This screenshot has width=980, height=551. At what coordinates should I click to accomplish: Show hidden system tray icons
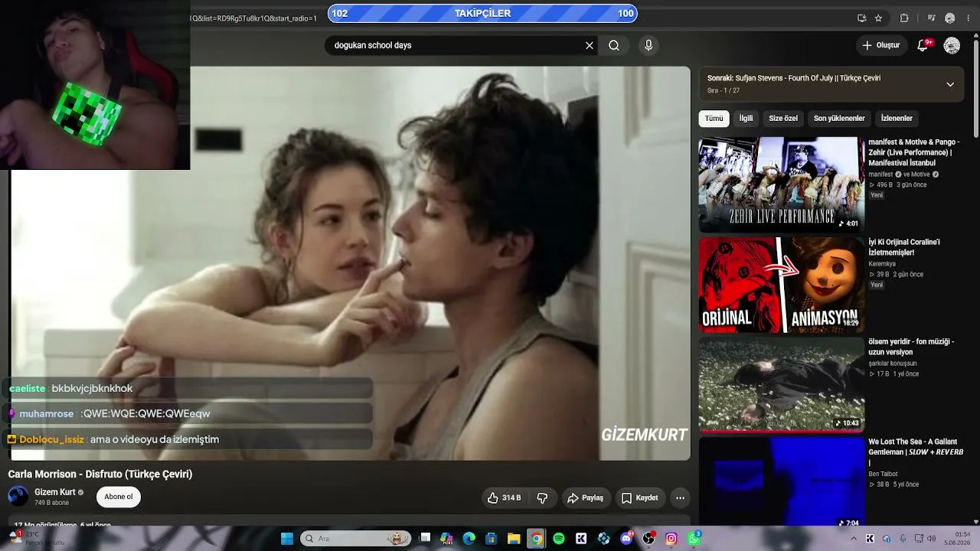pyautogui.click(x=854, y=539)
